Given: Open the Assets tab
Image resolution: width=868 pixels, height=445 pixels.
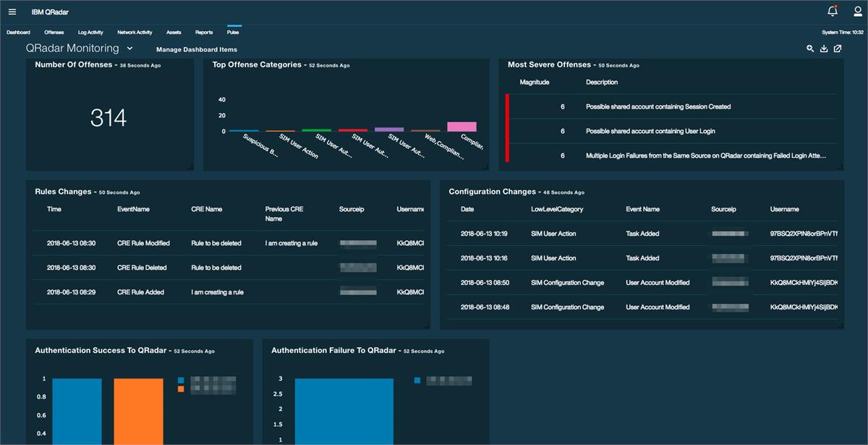Looking at the screenshot, I should pyautogui.click(x=174, y=32).
